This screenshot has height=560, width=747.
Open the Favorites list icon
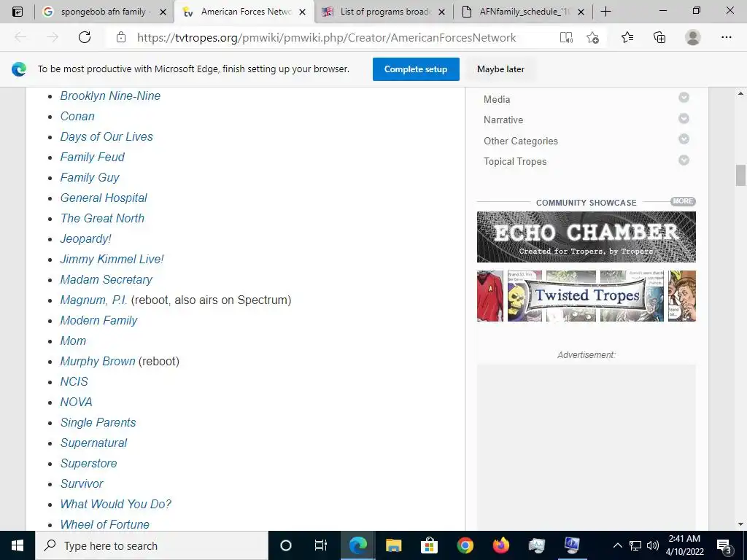(x=627, y=37)
